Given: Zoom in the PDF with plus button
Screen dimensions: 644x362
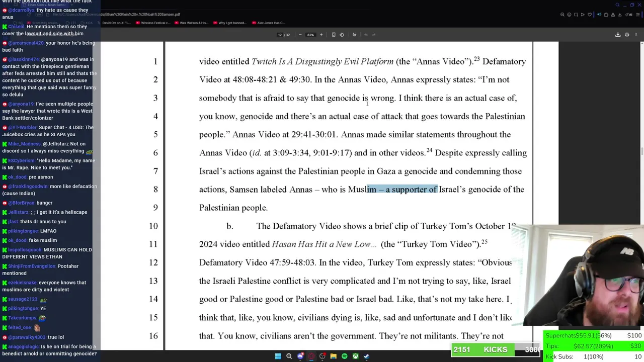Looking at the screenshot, I should [x=321, y=35].
